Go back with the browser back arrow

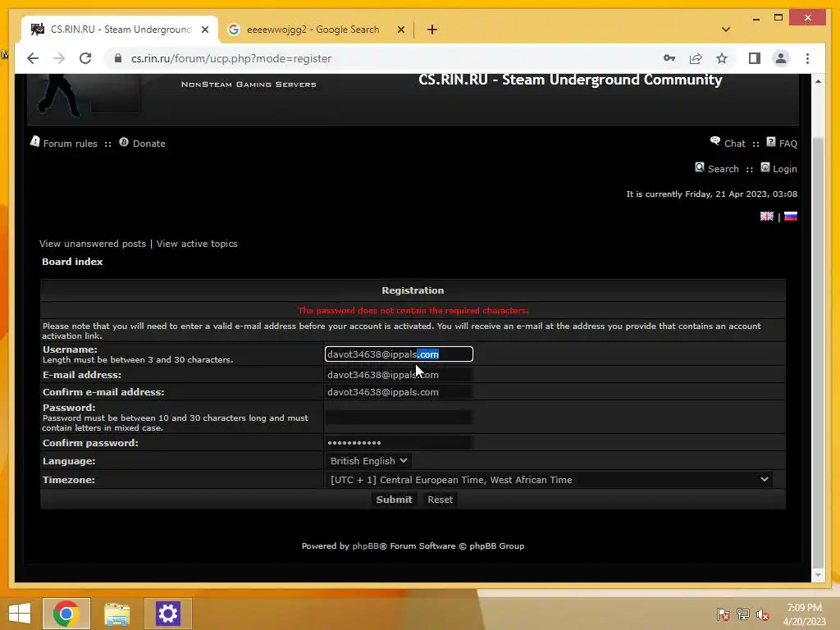click(33, 58)
